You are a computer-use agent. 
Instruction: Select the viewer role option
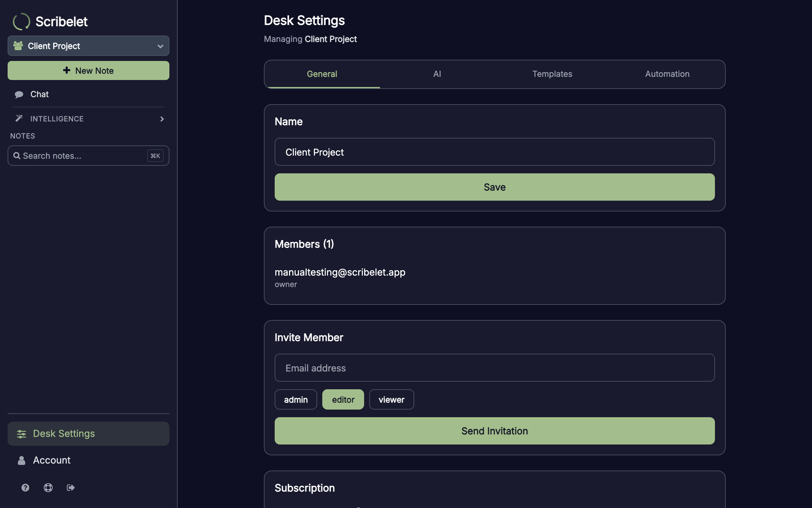pos(391,399)
